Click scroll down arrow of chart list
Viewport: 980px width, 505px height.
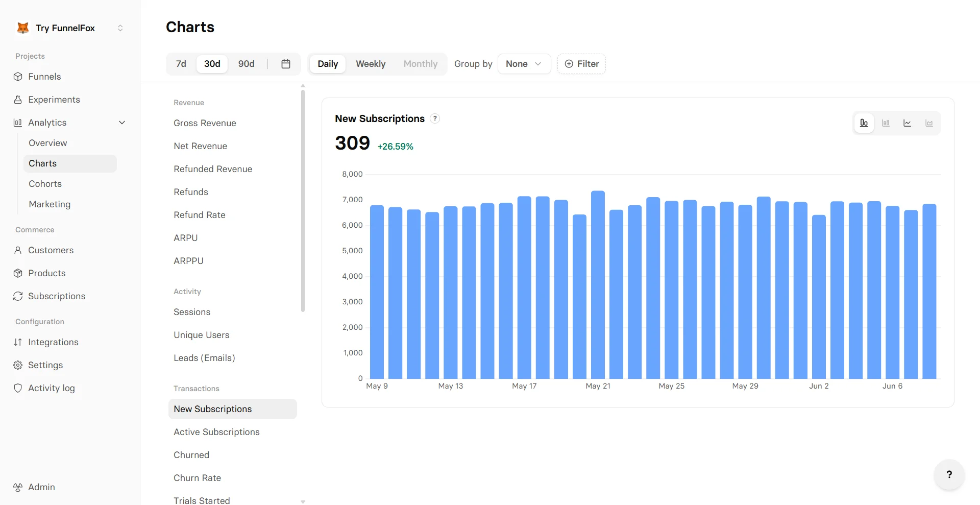(x=303, y=502)
